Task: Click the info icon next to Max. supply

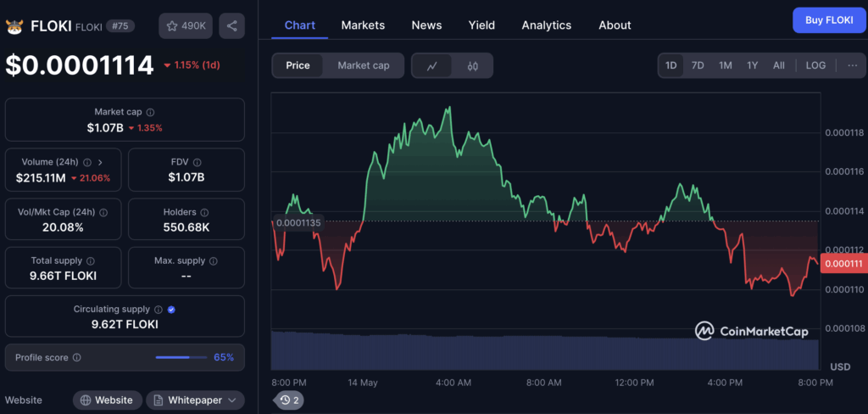Action: [213, 260]
